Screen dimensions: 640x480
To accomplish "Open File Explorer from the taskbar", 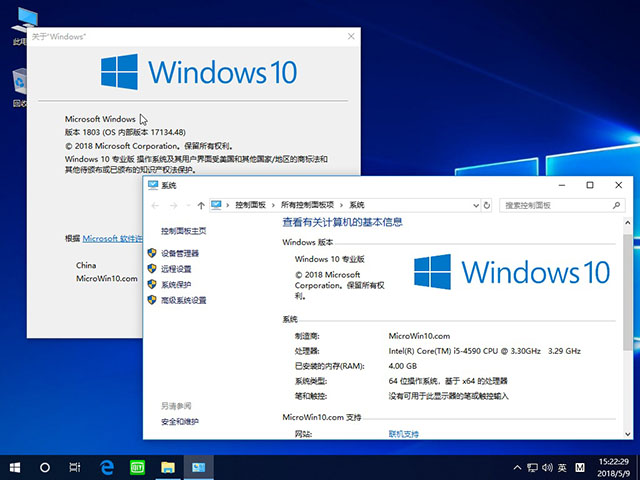I will pyautogui.click(x=168, y=467).
